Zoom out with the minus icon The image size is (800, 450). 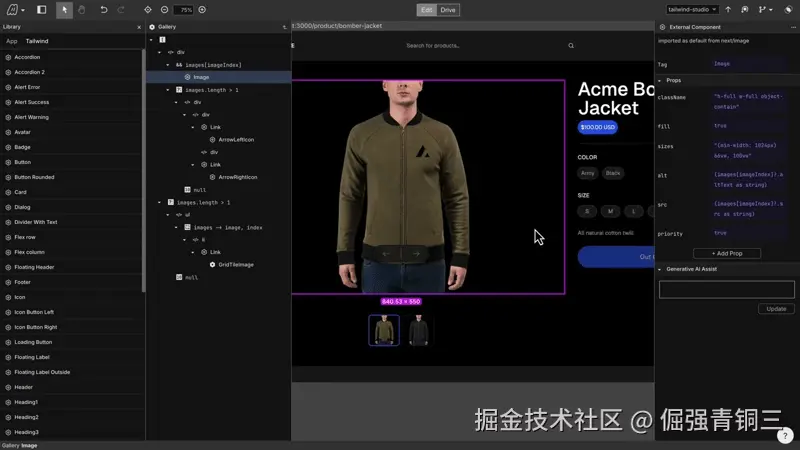pyautogui.click(x=164, y=10)
